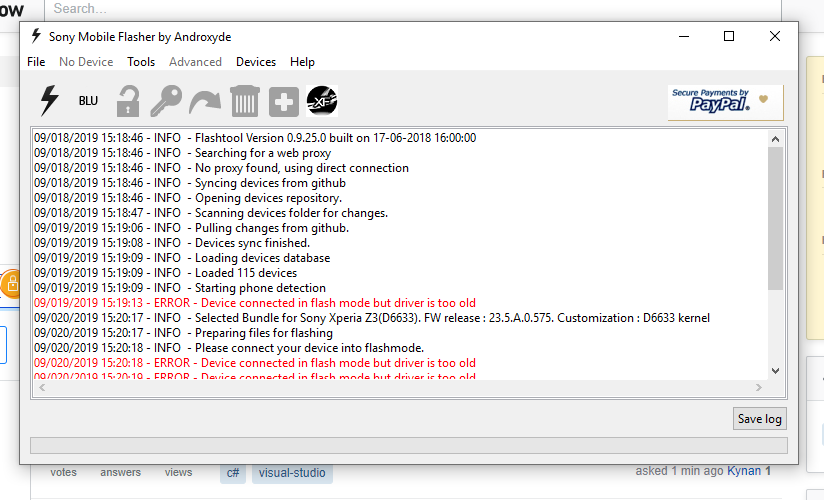This screenshot has width=824, height=500.
Task: Click the 'Scanning devices folder for changes.' line
Action: point(211,213)
